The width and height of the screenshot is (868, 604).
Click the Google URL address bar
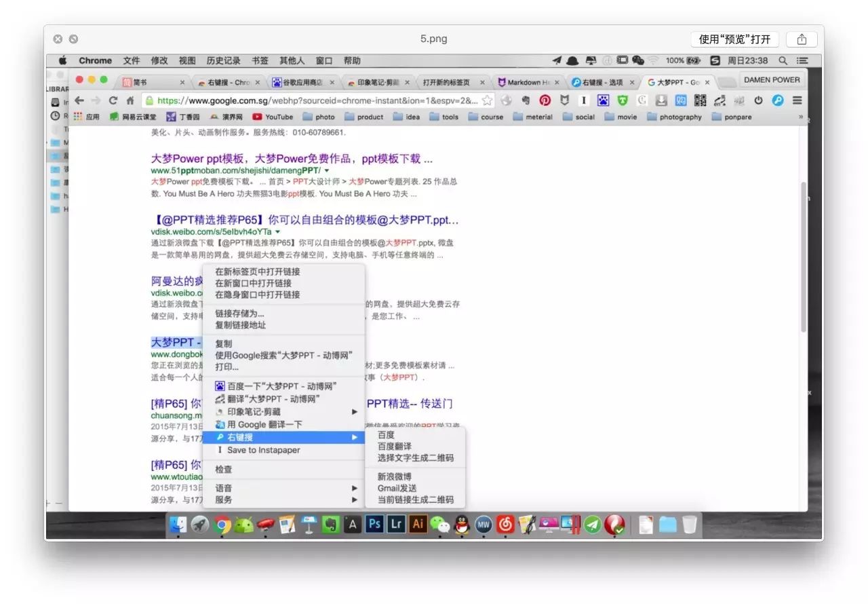point(317,100)
